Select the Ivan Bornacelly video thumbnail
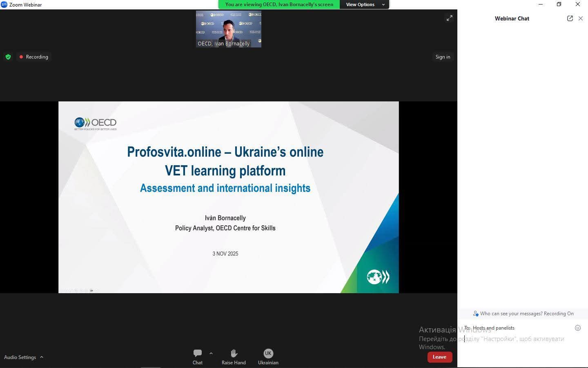 [x=229, y=29]
